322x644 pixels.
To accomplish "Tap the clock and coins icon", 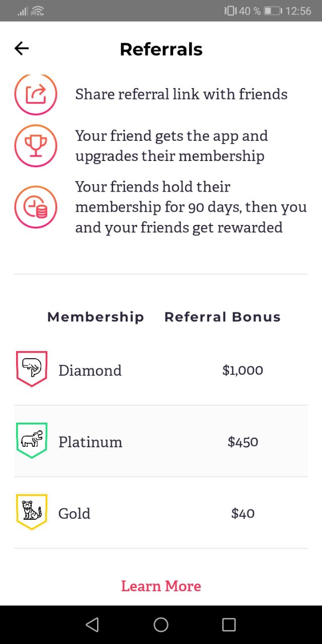I will (36, 207).
